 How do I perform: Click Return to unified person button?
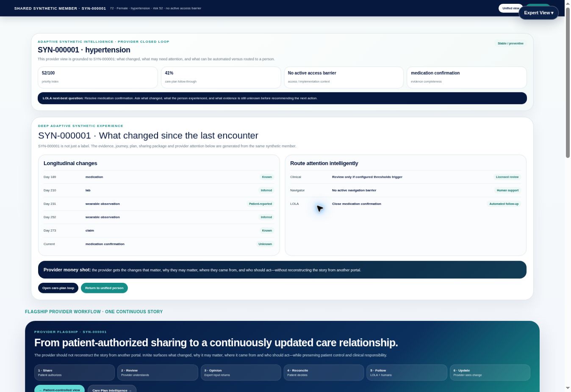pyautogui.click(x=104, y=288)
